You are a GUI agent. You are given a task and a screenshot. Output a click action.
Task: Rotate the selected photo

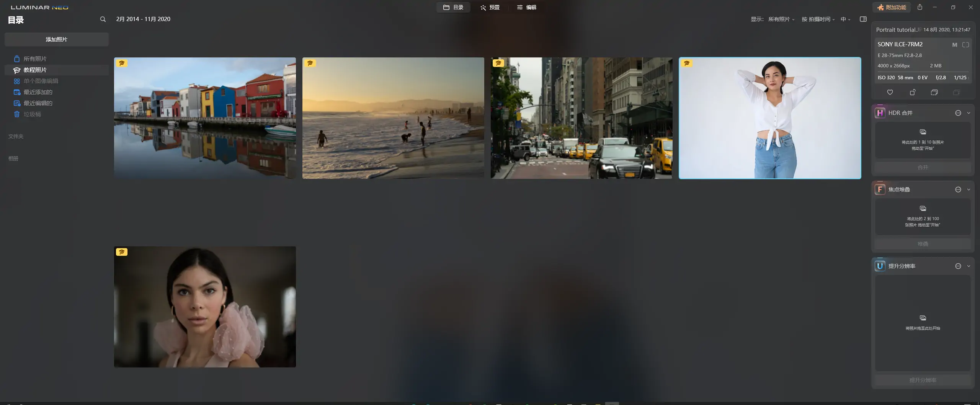coord(912,92)
